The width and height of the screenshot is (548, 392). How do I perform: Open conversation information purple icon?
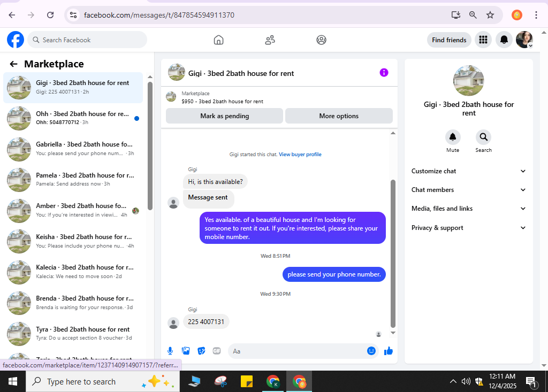384,73
